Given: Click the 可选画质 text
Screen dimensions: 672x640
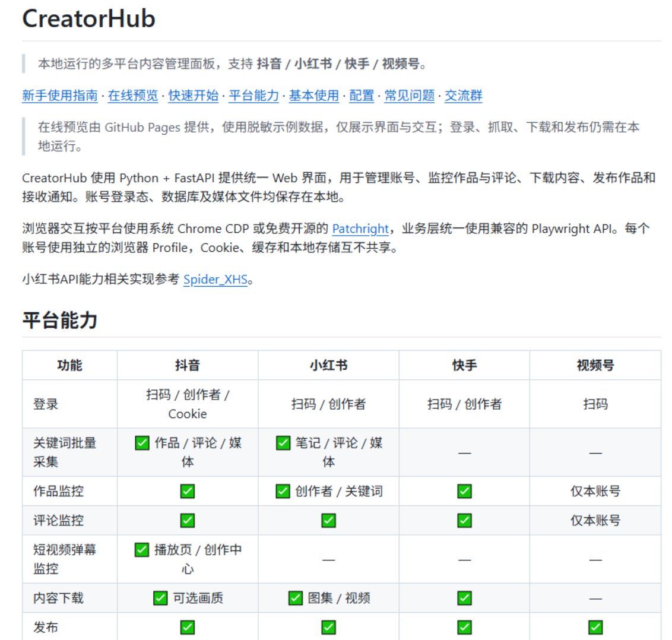Looking at the screenshot, I should 198,598.
